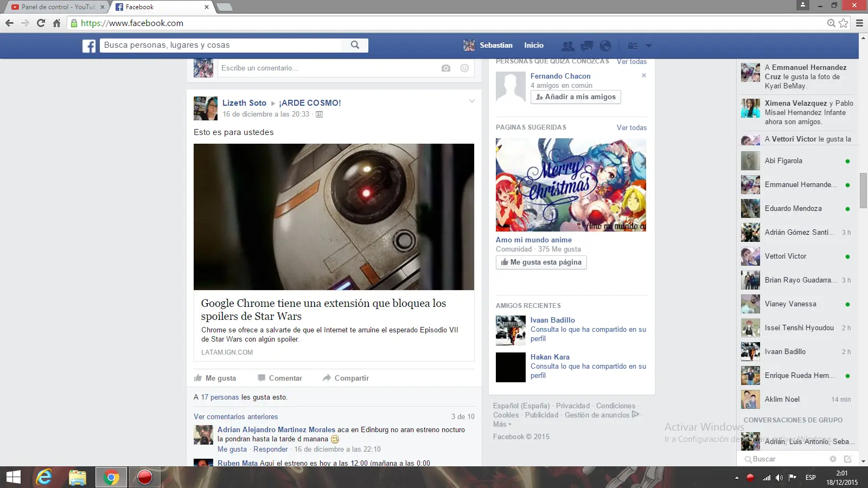The width and height of the screenshot is (868, 488).
Task: Click the zoom magnifier icon in address bar
Action: [x=831, y=23]
